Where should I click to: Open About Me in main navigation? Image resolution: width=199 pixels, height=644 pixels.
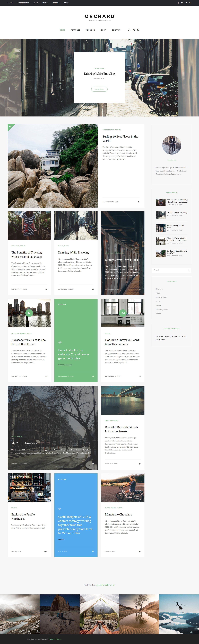[x=91, y=30]
